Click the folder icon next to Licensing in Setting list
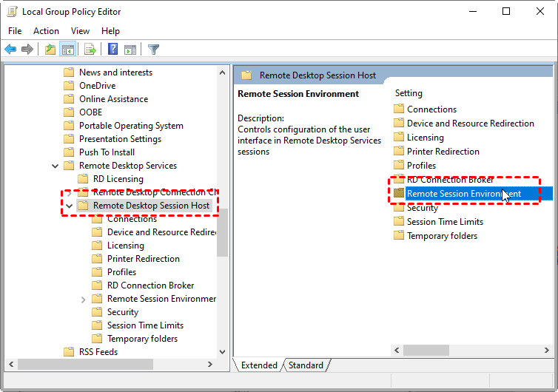Image resolution: width=558 pixels, height=392 pixels. (x=399, y=137)
